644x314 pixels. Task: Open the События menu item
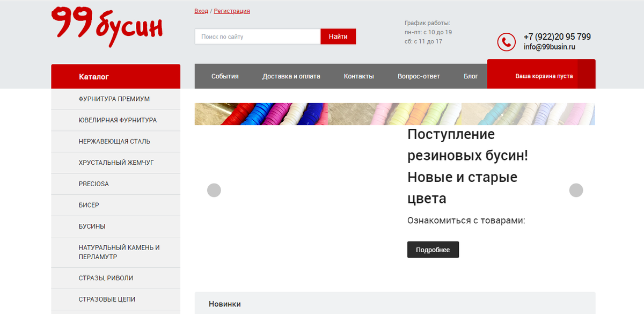tap(225, 76)
